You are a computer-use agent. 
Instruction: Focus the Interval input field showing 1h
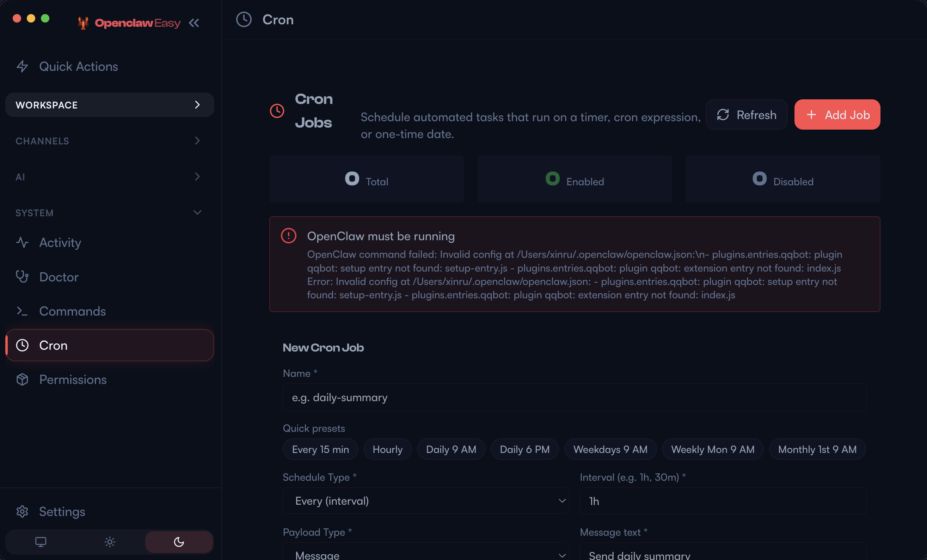click(723, 501)
